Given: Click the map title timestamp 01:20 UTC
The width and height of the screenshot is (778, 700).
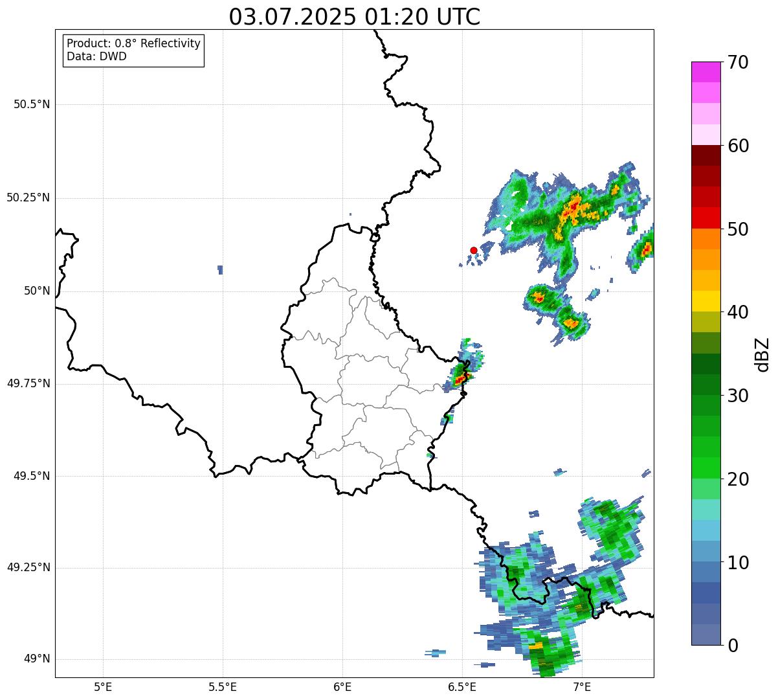Looking at the screenshot, I should point(423,17).
